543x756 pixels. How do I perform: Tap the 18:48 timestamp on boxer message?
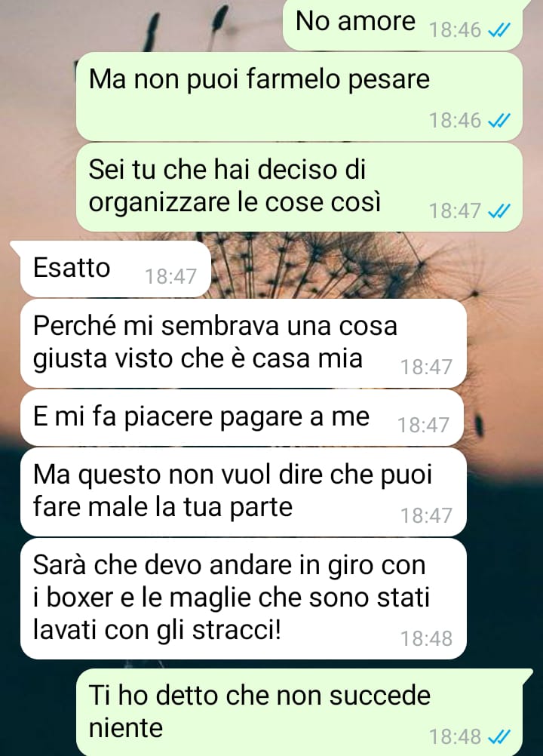426,639
